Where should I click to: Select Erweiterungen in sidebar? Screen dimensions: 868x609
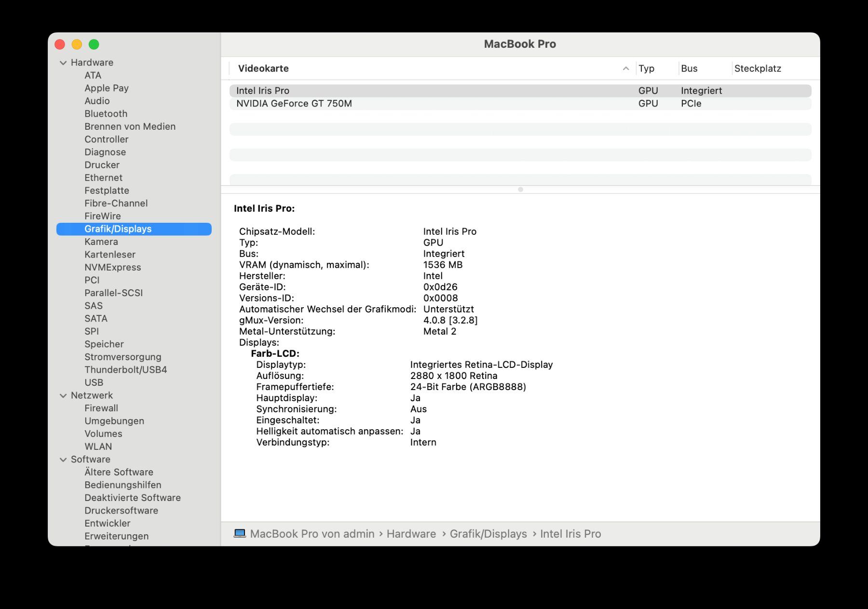pyautogui.click(x=117, y=536)
